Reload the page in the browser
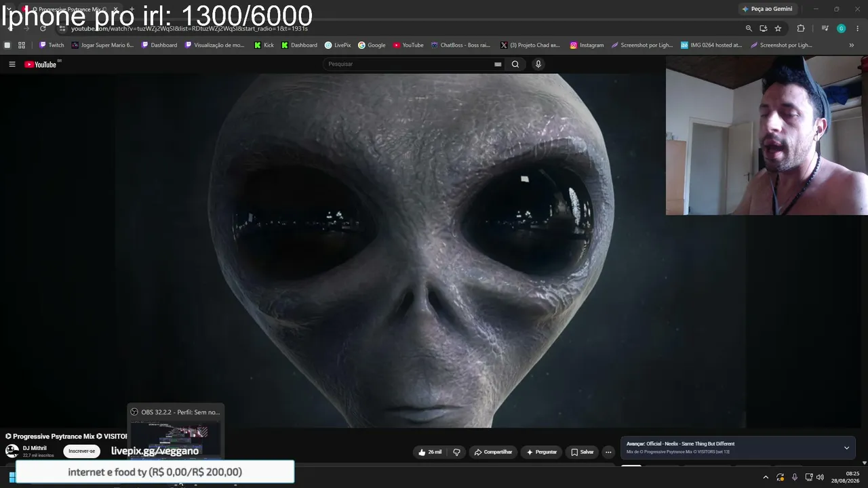The image size is (868, 488). click(43, 28)
